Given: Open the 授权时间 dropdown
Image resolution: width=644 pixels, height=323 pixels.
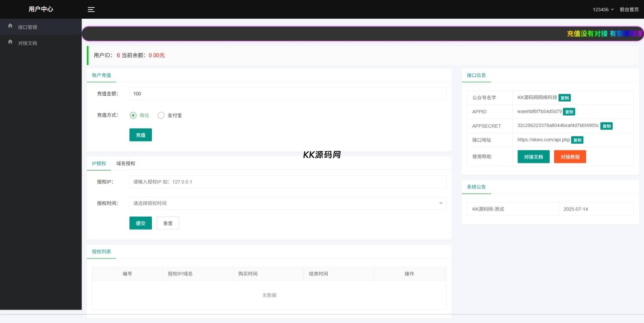Looking at the screenshot, I should 288,203.
